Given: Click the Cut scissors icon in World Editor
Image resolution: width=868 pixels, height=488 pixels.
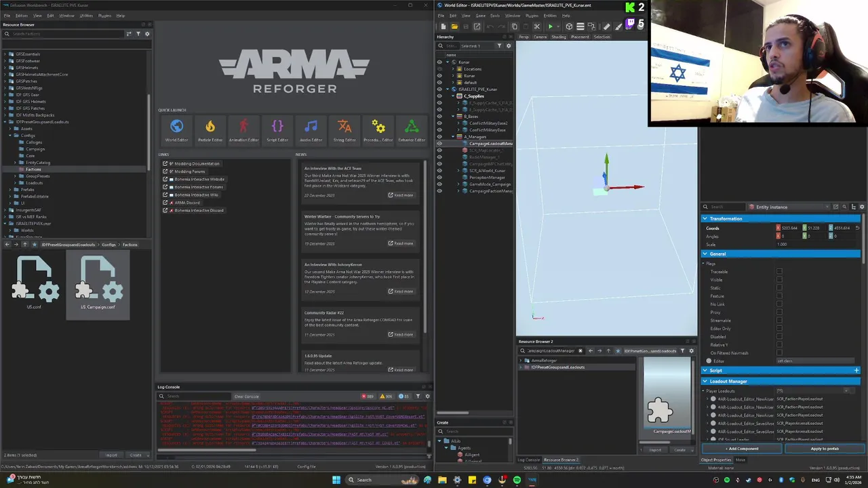Looking at the screenshot, I should point(536,26).
